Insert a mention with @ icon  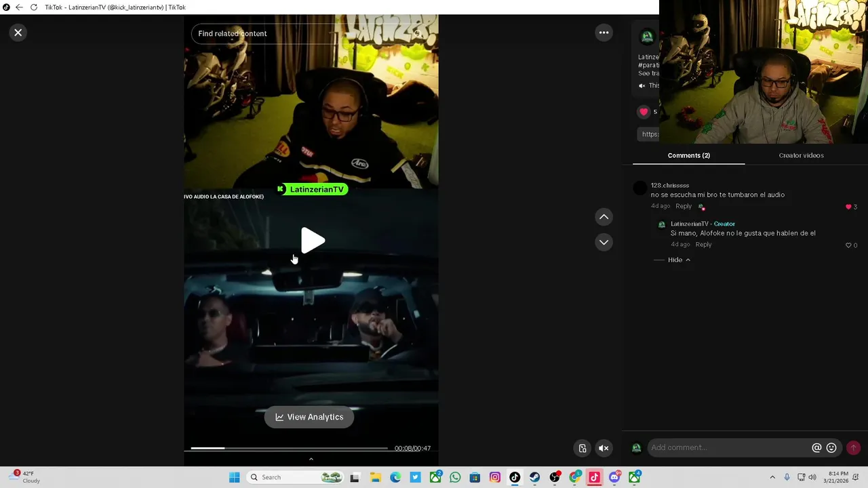pos(816,447)
